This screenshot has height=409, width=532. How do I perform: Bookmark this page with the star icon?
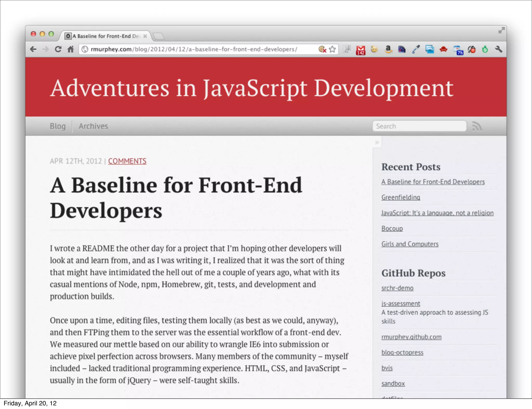(x=332, y=49)
